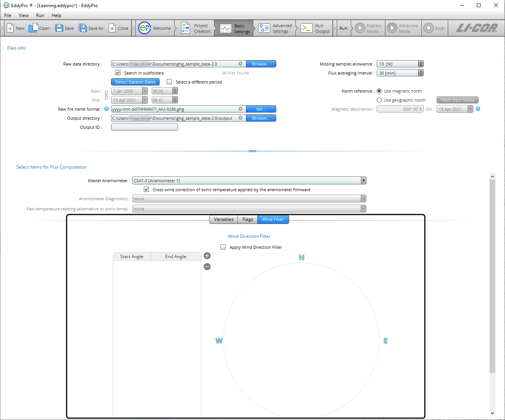Open the Start date dropdown
Viewport: 505px width, 420px height.
point(145,91)
